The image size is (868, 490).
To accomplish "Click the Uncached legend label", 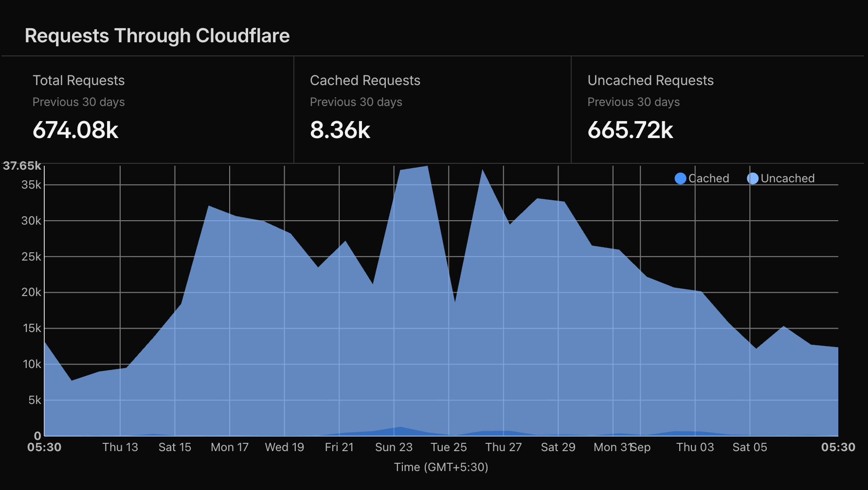I will (788, 178).
